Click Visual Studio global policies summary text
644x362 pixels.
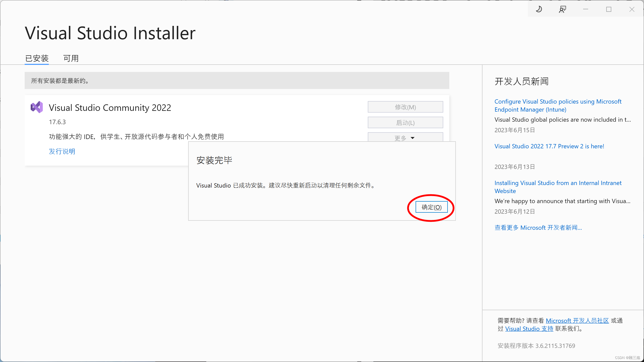(x=563, y=120)
